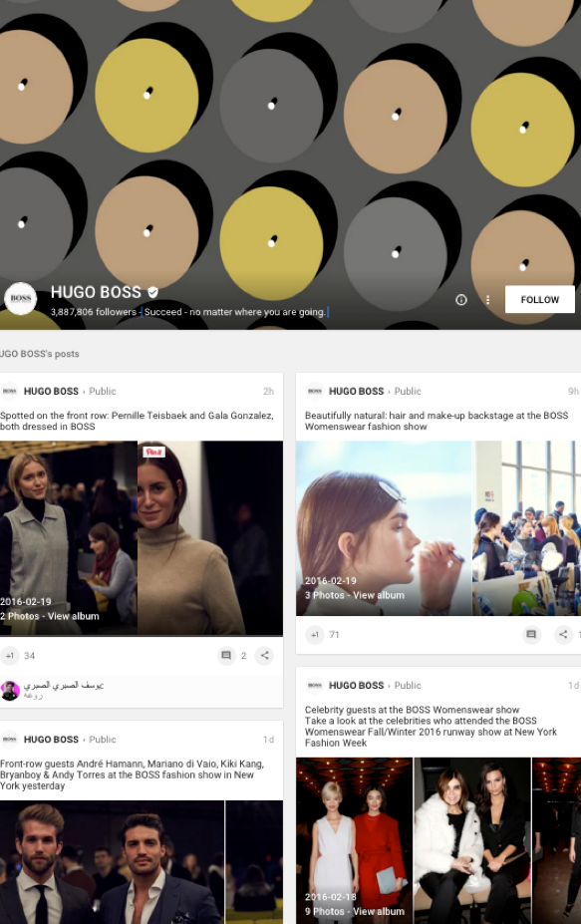
Task: Open comments on backstage make-up post
Action: click(531, 635)
